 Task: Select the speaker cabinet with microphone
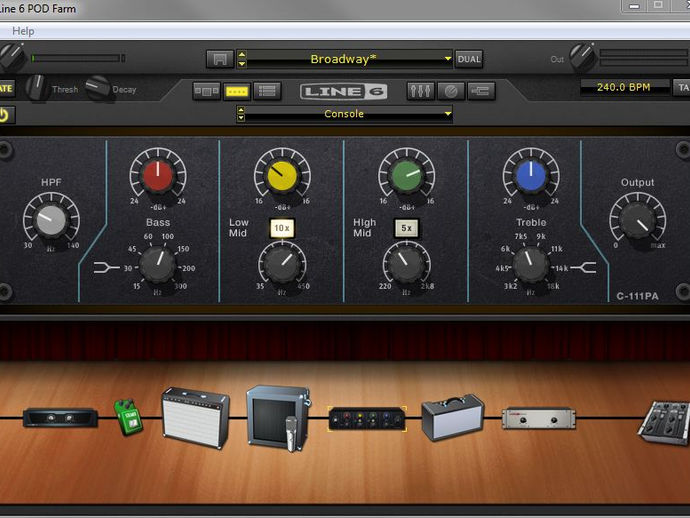[x=279, y=419]
